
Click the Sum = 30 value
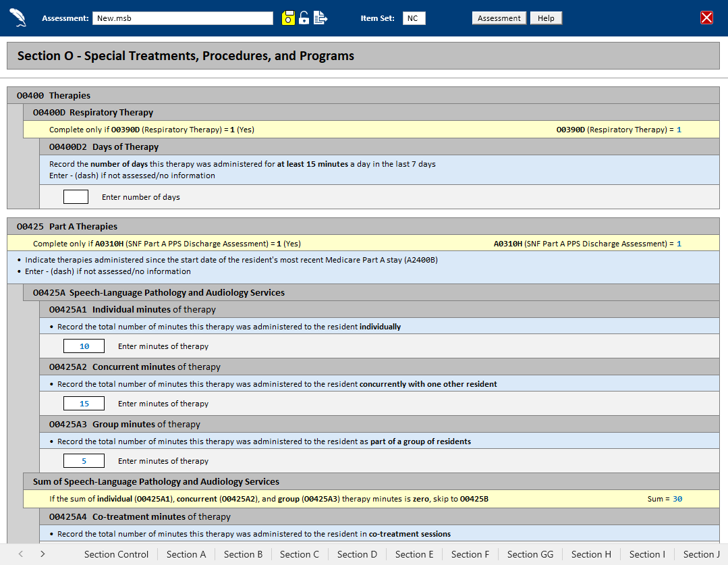click(x=677, y=499)
